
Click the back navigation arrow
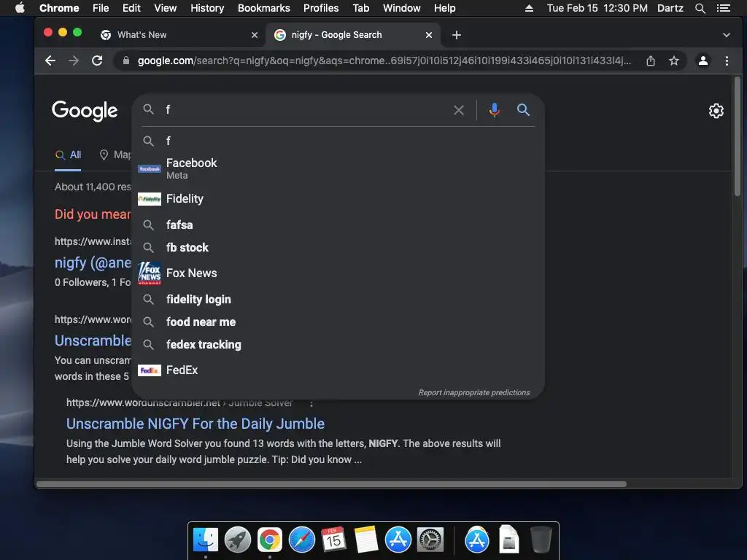tap(50, 61)
